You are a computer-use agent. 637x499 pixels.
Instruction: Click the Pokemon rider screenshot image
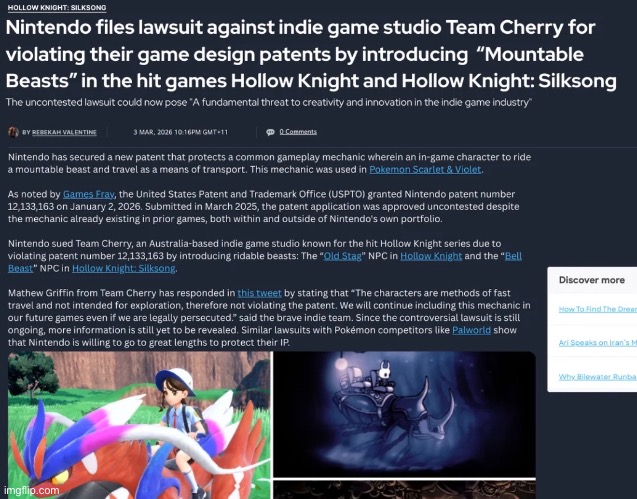click(x=139, y=425)
